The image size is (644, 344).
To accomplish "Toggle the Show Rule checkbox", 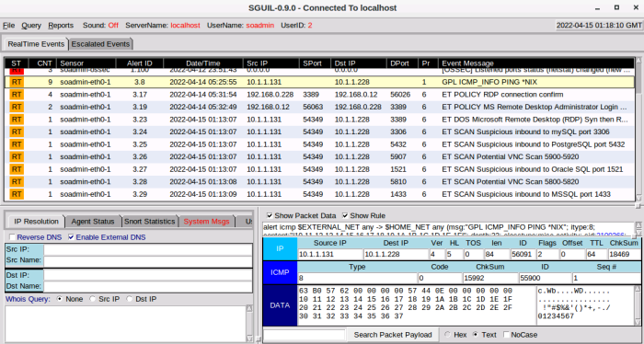I will coord(345,215).
